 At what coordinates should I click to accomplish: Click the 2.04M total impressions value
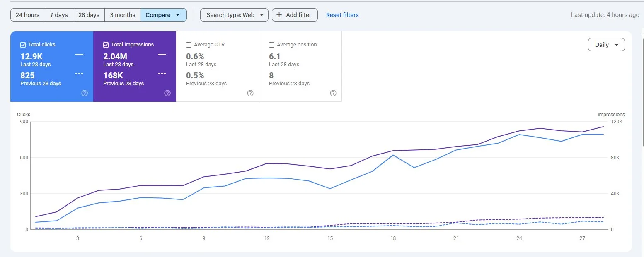coord(115,57)
